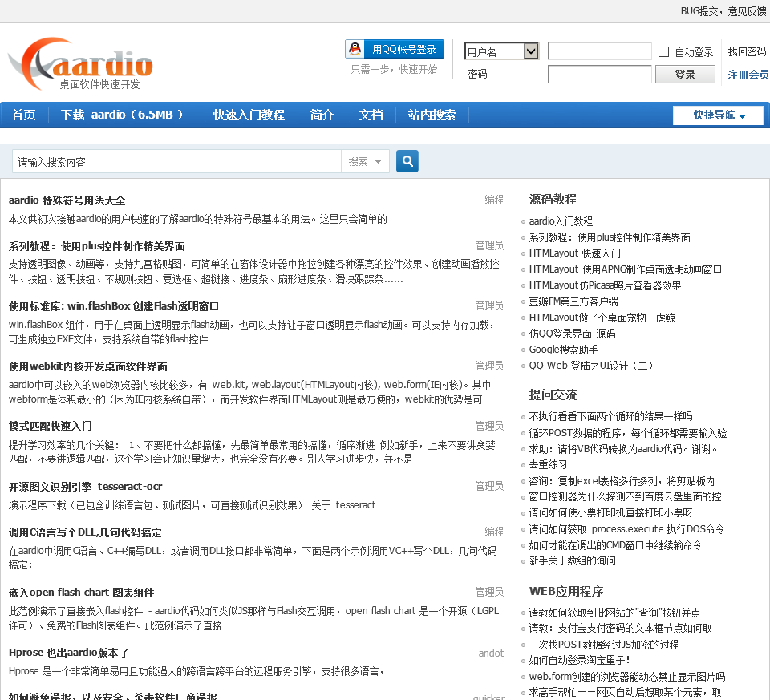Screen dimensions: 770x700
Task: Click the 登录 button
Action: pyautogui.click(x=685, y=75)
